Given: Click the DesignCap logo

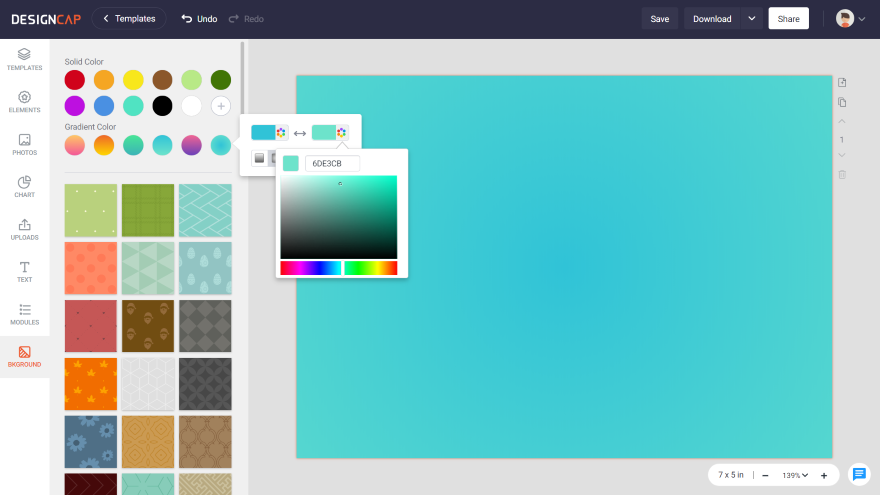Looking at the screenshot, I should coord(46,19).
